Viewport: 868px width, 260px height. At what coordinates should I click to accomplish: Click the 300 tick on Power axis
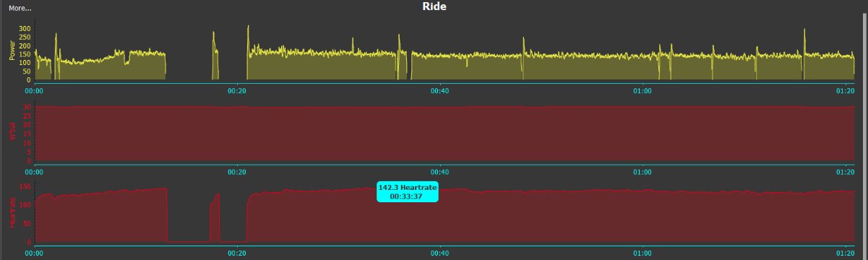25,28
